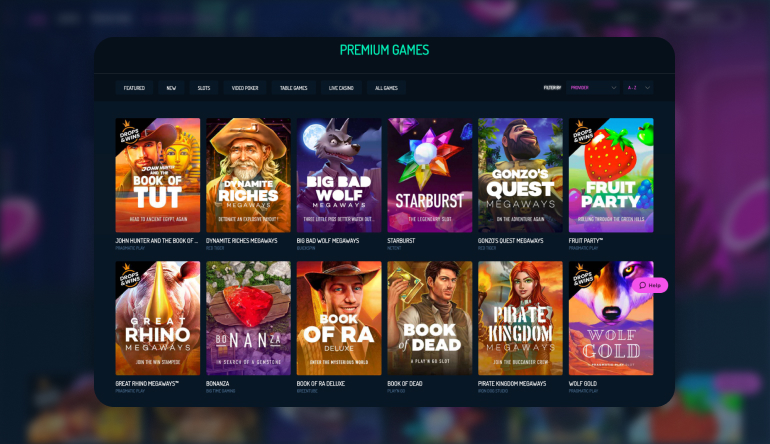The width and height of the screenshot is (770, 444).
Task: Select the Live Casino tab
Action: click(341, 88)
